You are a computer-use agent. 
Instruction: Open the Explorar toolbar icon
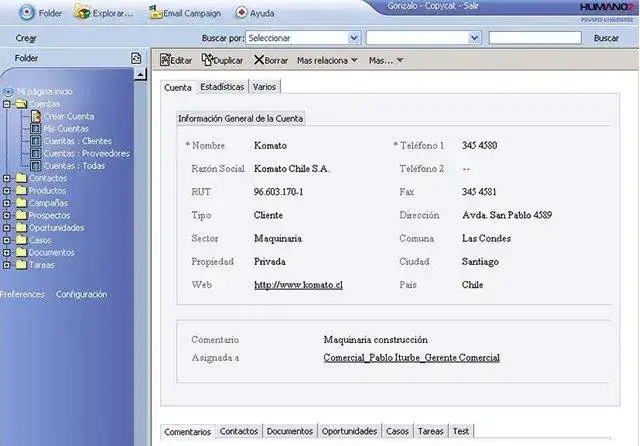[82, 13]
